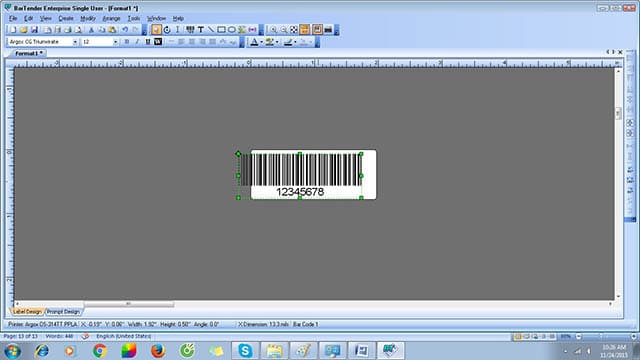Pick the rectangle shape tool
Viewport: 640px width, 360px height.
click(221, 30)
